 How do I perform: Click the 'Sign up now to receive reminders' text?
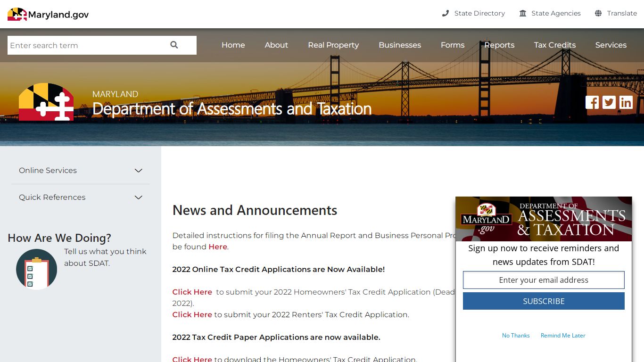pyautogui.click(x=544, y=255)
